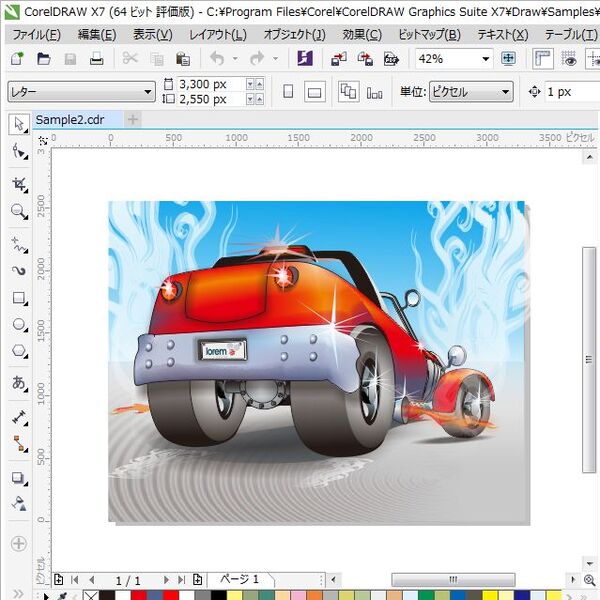Select the Rectangle tool
The height and width of the screenshot is (600, 600).
click(x=18, y=298)
